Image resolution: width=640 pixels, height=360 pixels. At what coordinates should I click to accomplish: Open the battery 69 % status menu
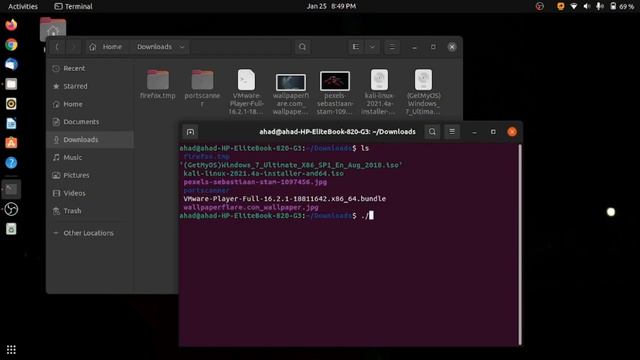(622, 6)
